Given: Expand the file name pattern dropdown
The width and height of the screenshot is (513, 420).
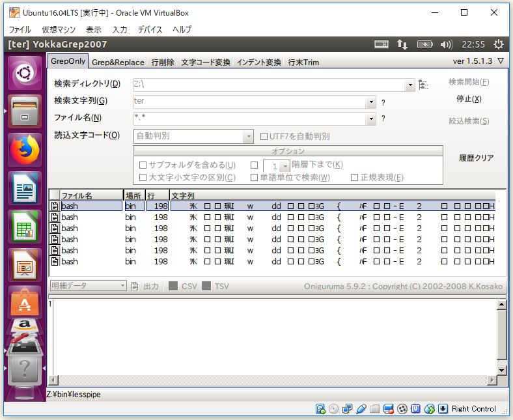Looking at the screenshot, I should (x=370, y=119).
